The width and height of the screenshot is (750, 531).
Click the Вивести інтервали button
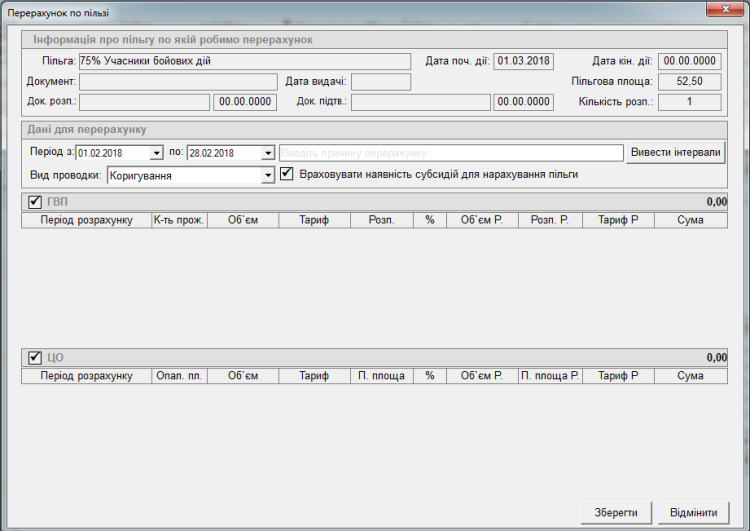pyautogui.click(x=676, y=152)
